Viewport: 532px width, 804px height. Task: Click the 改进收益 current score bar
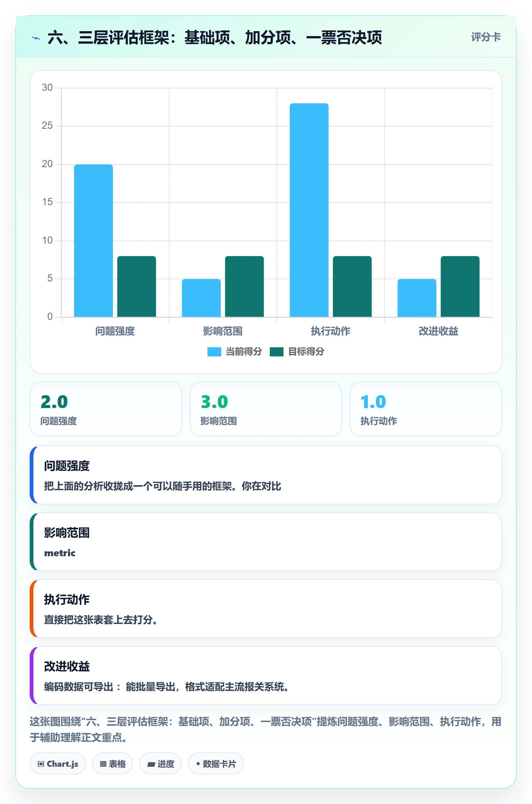pos(417,298)
